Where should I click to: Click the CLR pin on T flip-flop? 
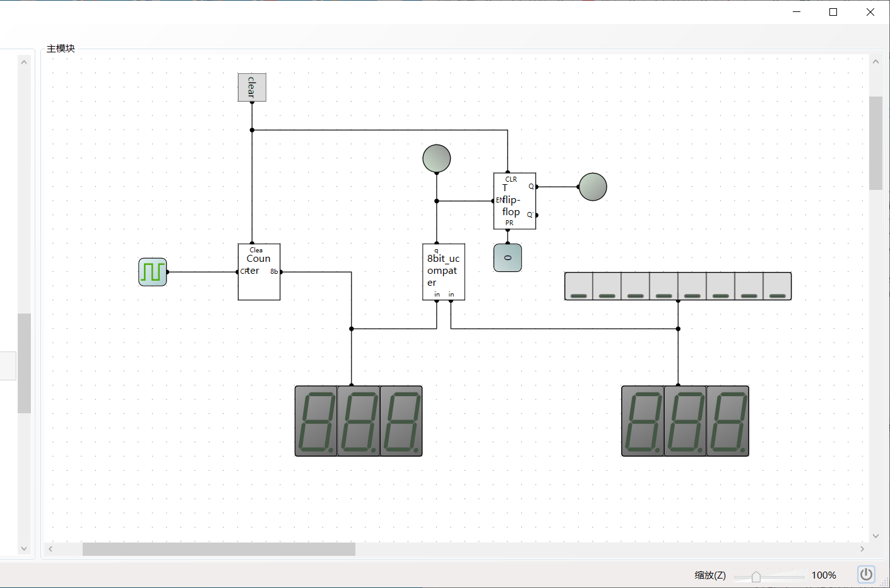coord(507,172)
